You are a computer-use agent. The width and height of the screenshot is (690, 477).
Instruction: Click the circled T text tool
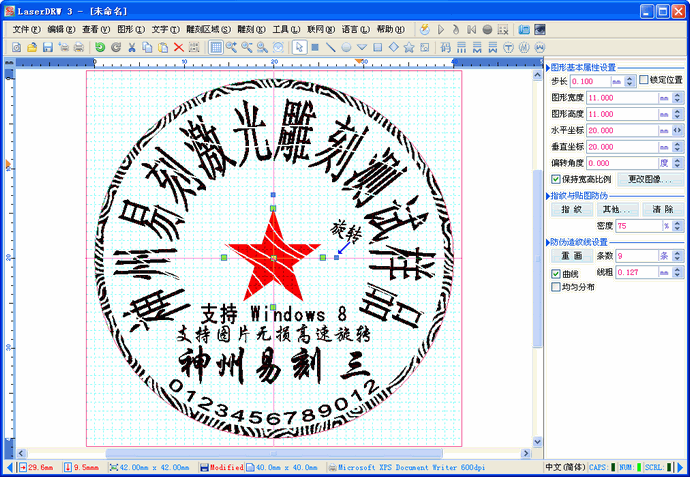pos(508,47)
